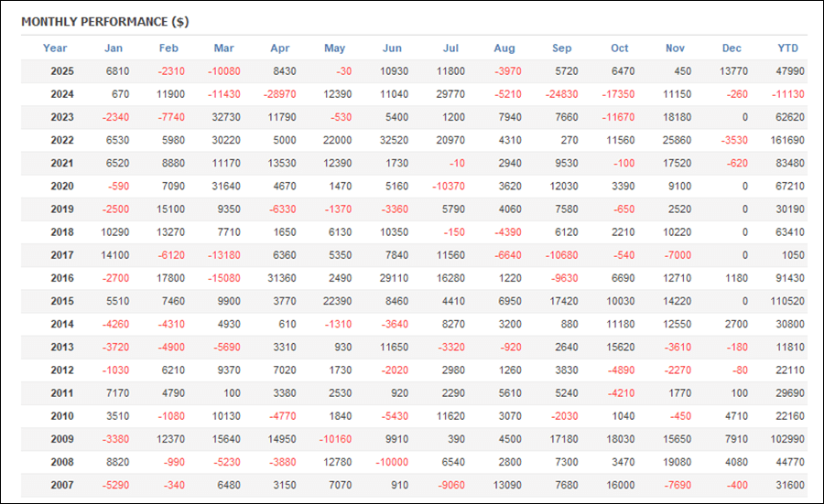Viewport: 824px width, 504px height.
Task: Click the YTD column header
Action: [x=786, y=48]
